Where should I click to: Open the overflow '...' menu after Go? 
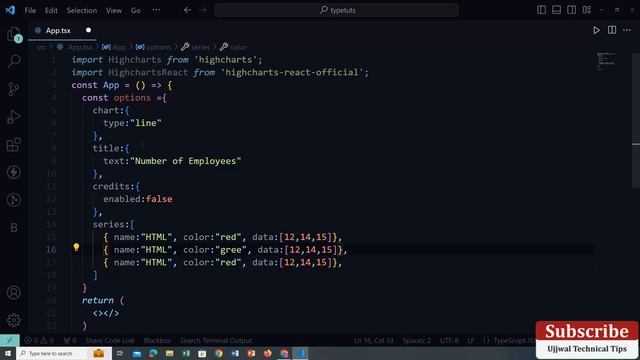coord(156,10)
